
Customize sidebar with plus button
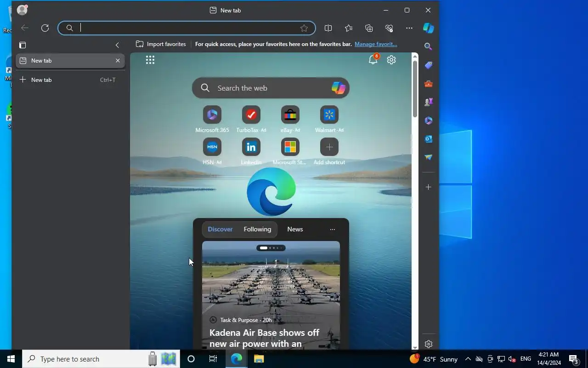pyautogui.click(x=428, y=187)
